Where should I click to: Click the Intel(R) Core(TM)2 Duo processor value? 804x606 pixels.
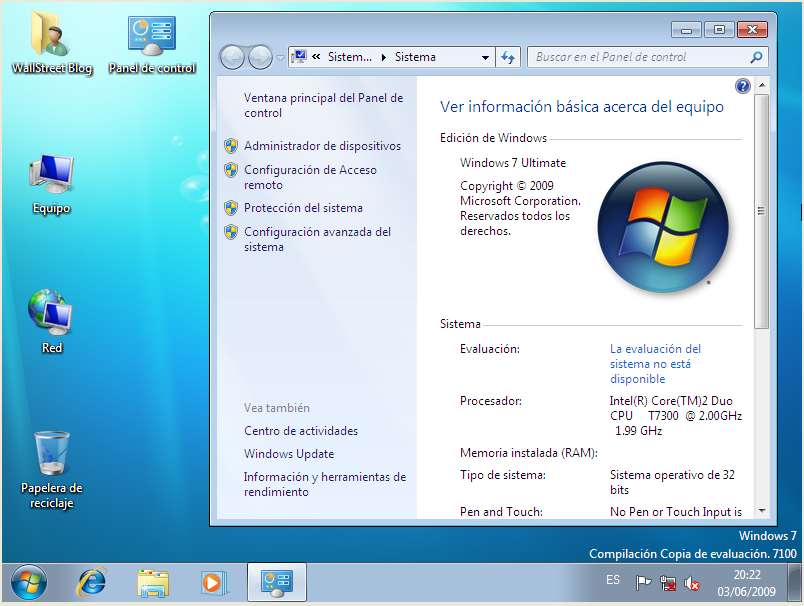coord(675,416)
